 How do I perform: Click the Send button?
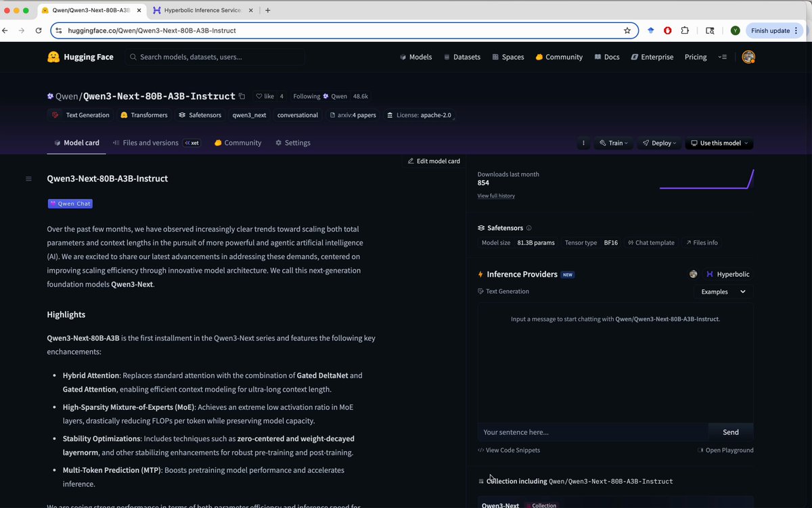click(731, 432)
